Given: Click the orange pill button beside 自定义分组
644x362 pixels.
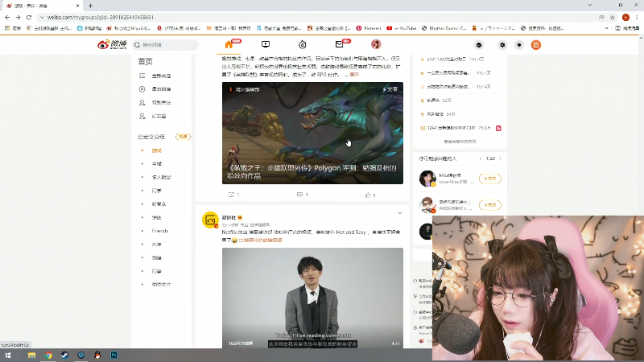Looking at the screenshot, I should click(183, 137).
